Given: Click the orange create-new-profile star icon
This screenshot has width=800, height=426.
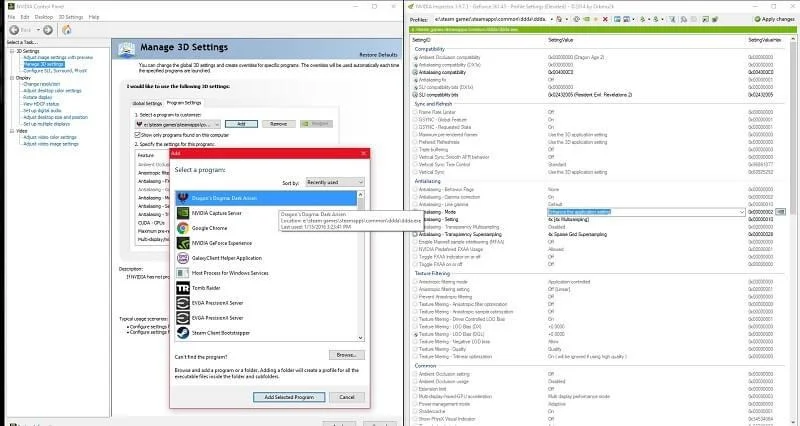Looking at the screenshot, I should 596,19.
